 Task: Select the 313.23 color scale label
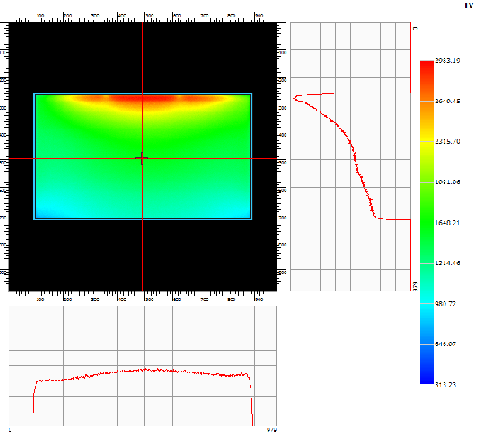coord(446,384)
